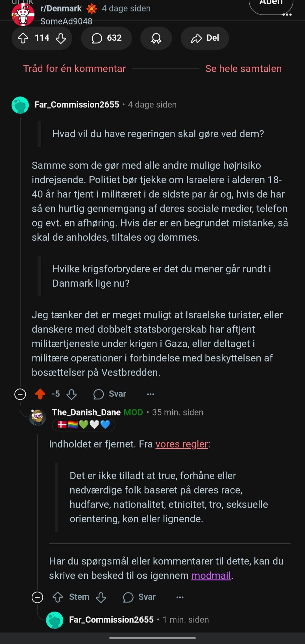Reply to Far_Commission2655's comment with Svar

[110, 394]
